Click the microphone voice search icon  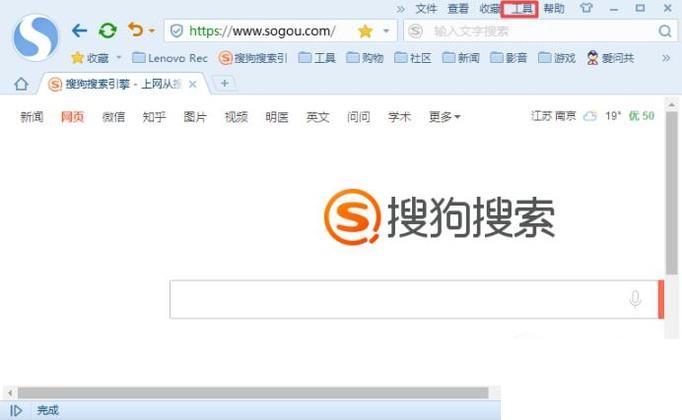(x=635, y=299)
